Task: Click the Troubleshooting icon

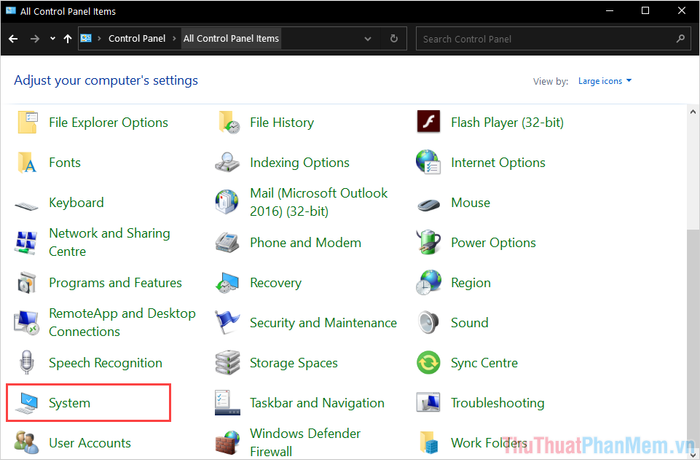Action: [429, 402]
